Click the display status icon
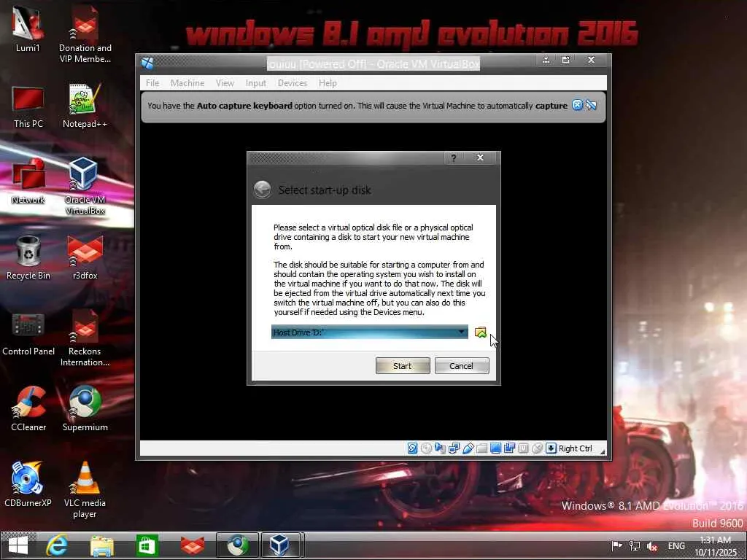The image size is (747, 560). pyautogui.click(x=495, y=448)
